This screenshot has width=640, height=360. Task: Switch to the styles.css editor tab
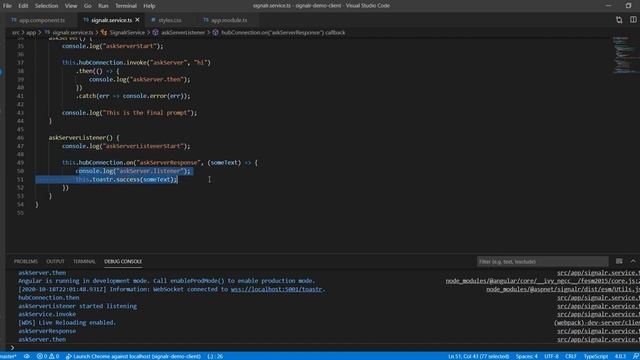click(x=170, y=20)
